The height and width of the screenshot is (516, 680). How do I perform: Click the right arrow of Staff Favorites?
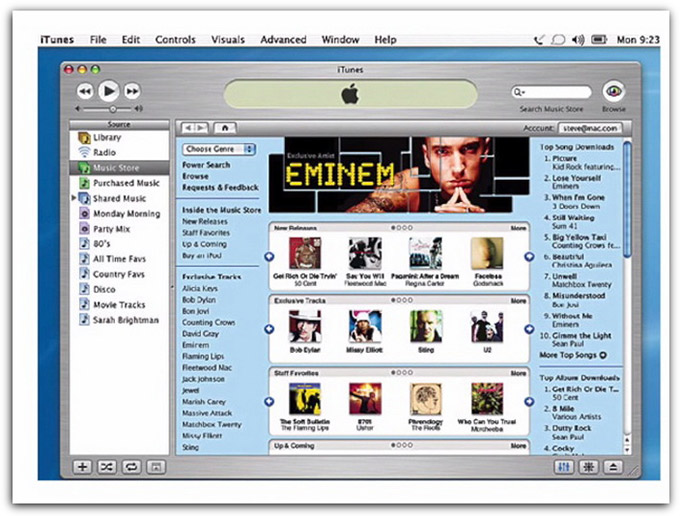(529, 402)
